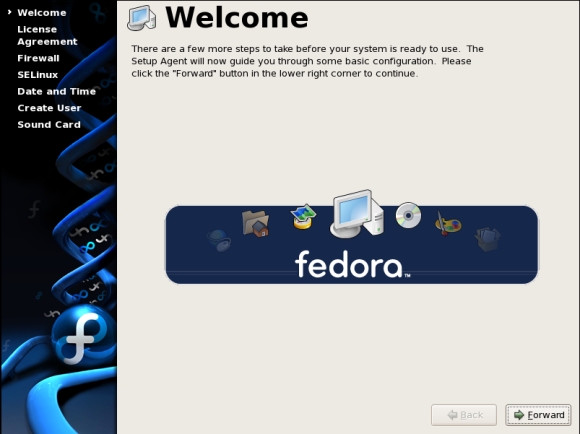Click the paint palette icon in banner

pos(448,223)
